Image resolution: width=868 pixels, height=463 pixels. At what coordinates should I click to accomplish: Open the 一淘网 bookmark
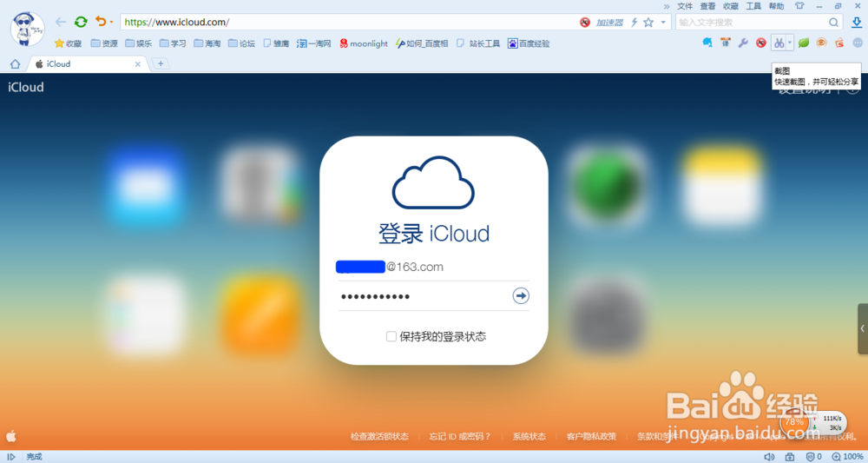[314, 43]
